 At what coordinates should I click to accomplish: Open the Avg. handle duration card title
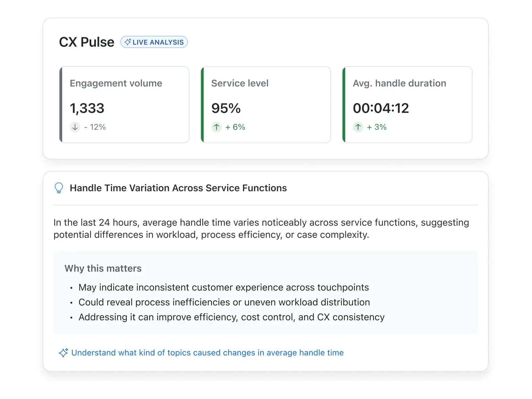point(399,83)
